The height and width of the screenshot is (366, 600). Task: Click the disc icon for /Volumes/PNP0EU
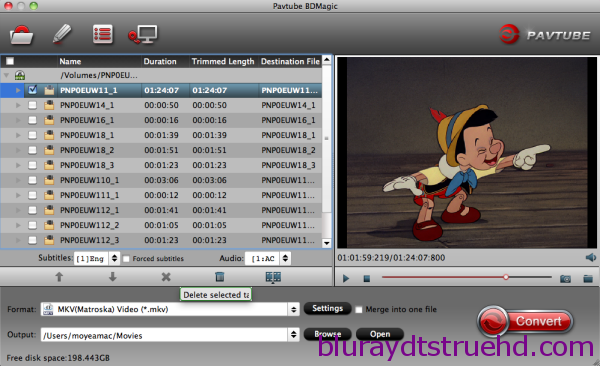(20, 75)
